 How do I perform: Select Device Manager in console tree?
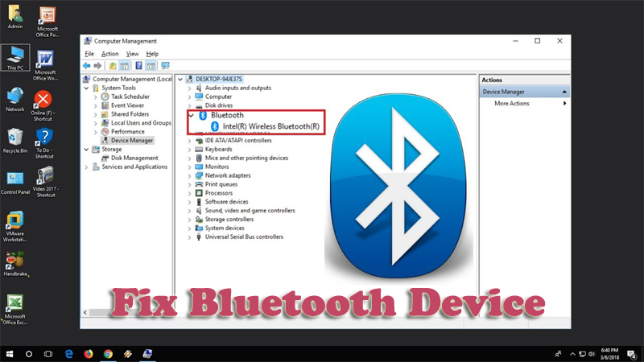click(132, 140)
